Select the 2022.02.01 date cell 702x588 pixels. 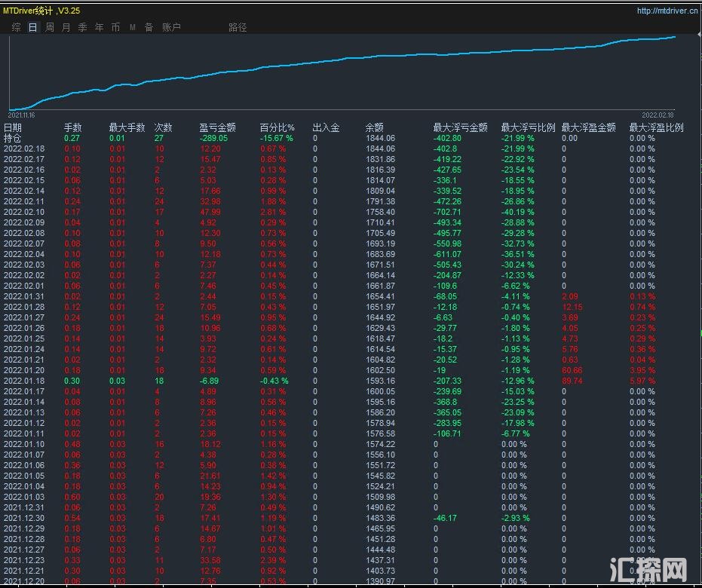tap(24, 286)
